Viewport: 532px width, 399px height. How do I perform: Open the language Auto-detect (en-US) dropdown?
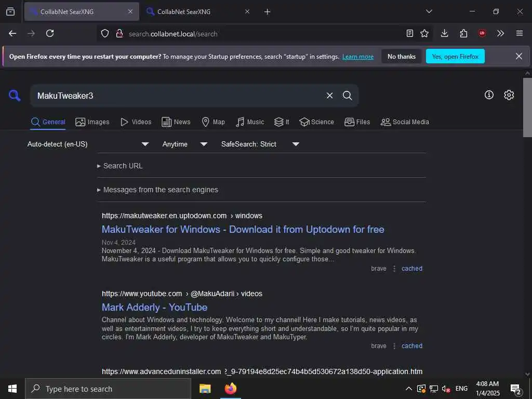click(x=88, y=144)
